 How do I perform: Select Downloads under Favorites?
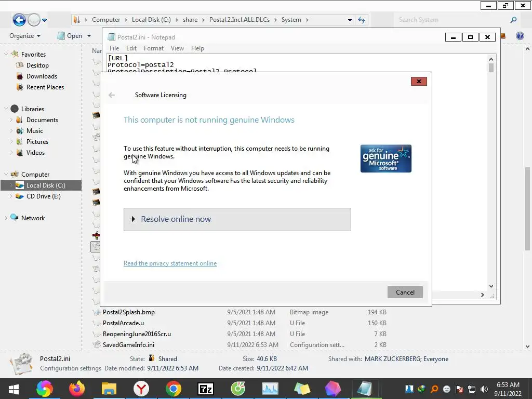click(x=42, y=76)
